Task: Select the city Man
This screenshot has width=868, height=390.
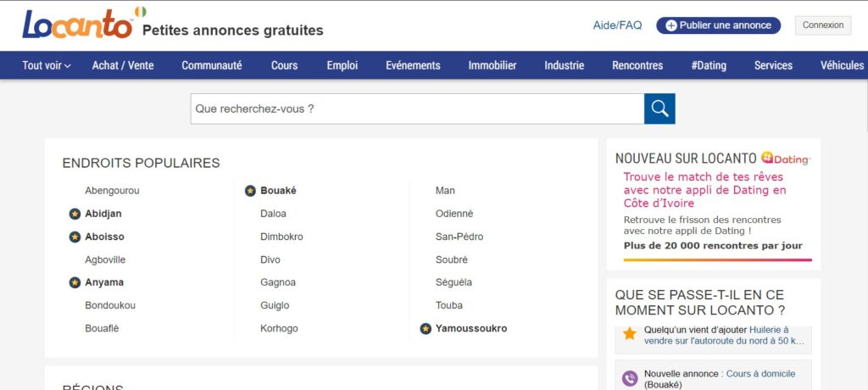Action: click(445, 191)
